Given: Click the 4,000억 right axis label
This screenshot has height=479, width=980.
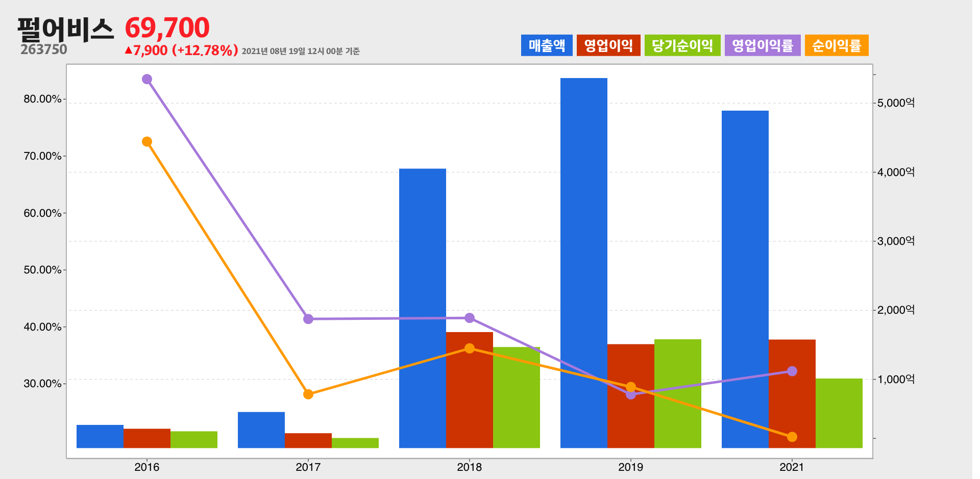Looking at the screenshot, I should pos(896,172).
